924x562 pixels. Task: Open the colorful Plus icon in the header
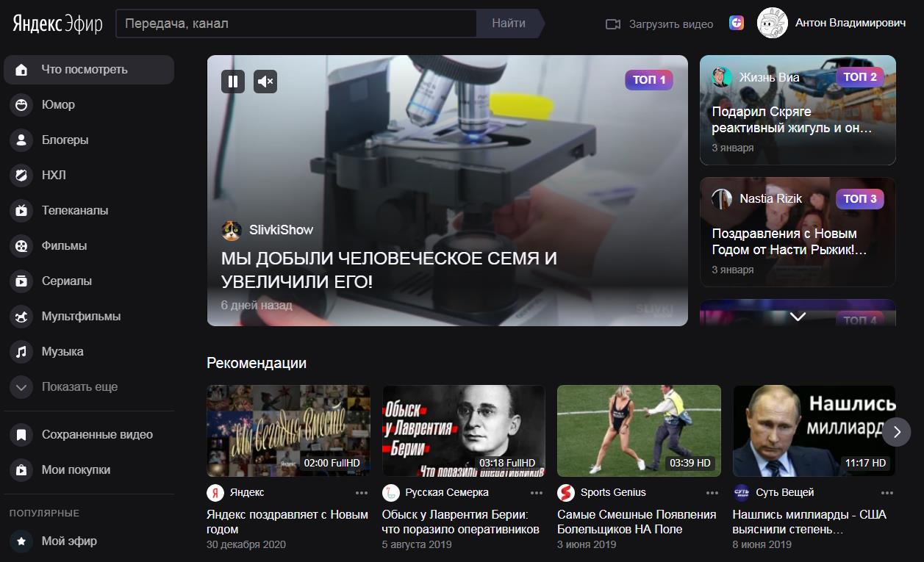click(x=737, y=24)
